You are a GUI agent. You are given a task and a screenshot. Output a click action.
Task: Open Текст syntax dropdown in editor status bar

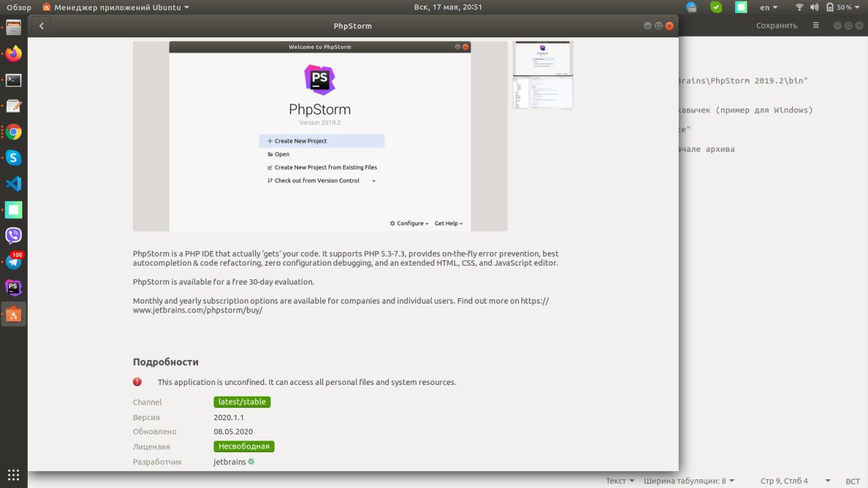pyautogui.click(x=620, y=481)
